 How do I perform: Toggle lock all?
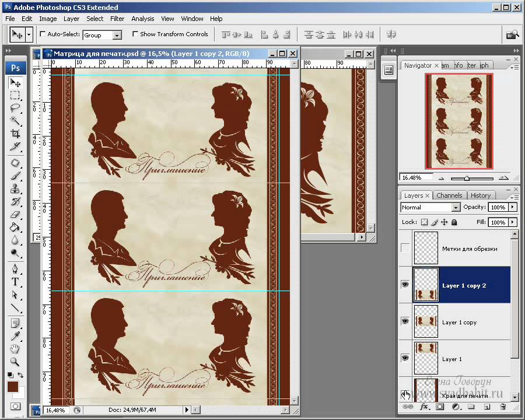(x=454, y=222)
